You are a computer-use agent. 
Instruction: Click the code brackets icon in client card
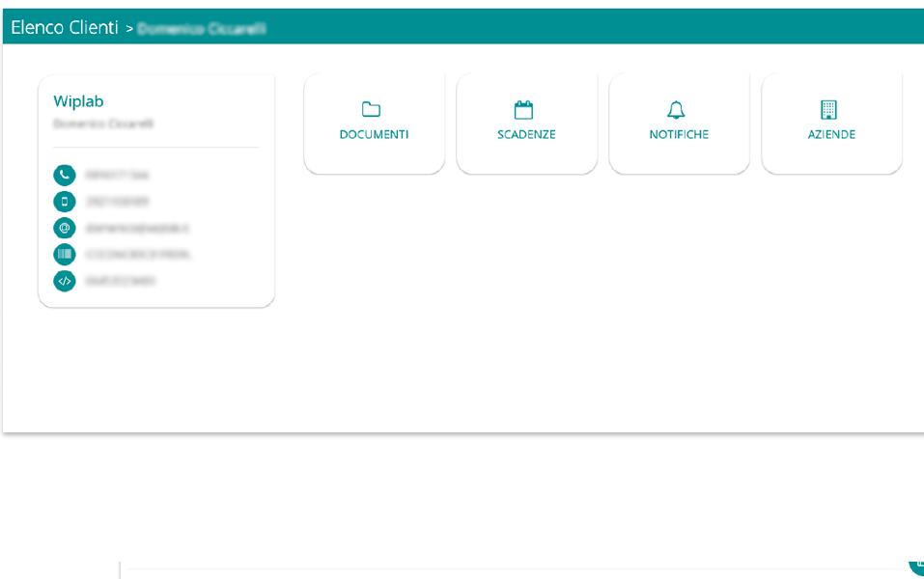(x=65, y=281)
